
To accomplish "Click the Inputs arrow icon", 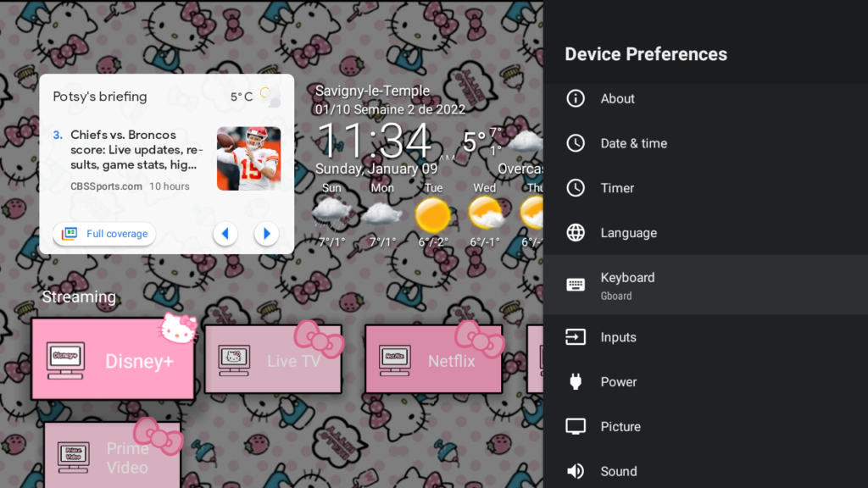I will (x=576, y=337).
